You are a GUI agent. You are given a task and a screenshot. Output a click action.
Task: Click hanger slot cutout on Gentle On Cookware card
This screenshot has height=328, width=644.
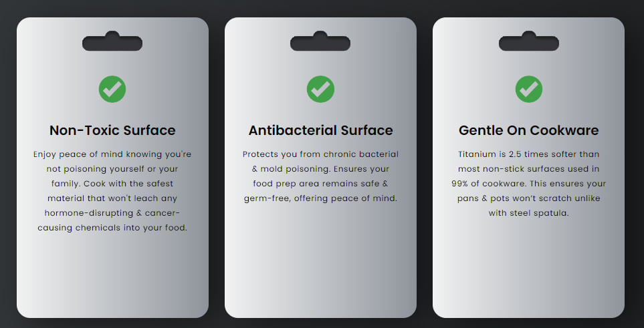(528, 43)
